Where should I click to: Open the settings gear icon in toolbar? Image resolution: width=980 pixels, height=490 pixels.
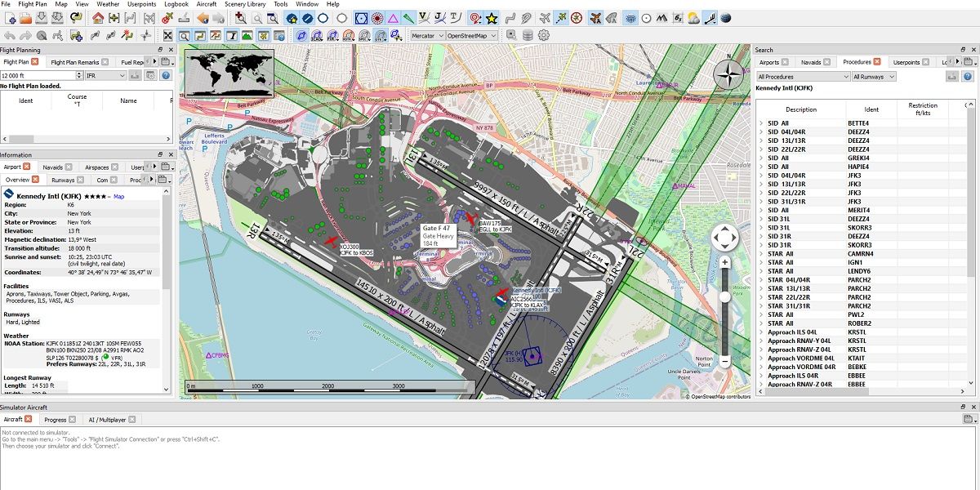544,36
